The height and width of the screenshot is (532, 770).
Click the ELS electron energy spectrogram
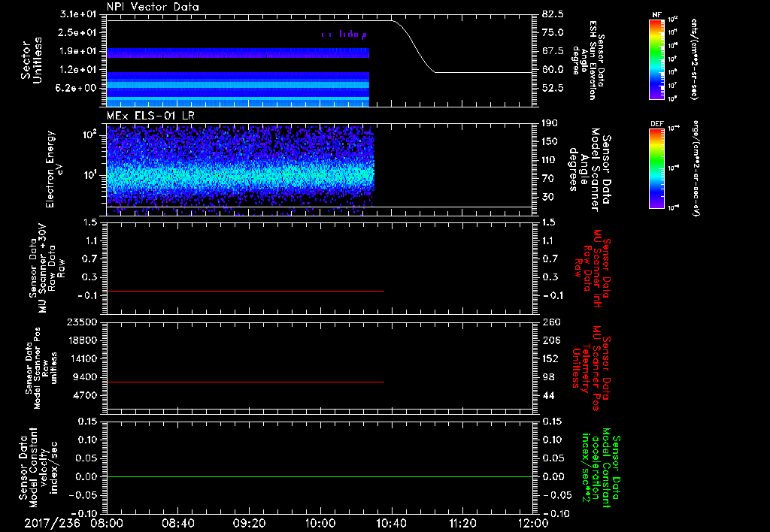coord(240,169)
